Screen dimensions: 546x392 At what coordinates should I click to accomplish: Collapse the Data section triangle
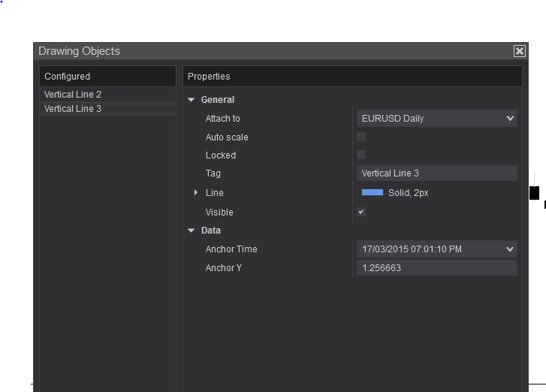pyautogui.click(x=192, y=231)
